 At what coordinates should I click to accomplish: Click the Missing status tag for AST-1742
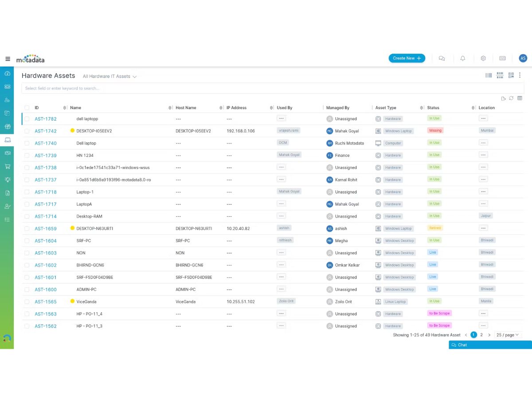[435, 131]
